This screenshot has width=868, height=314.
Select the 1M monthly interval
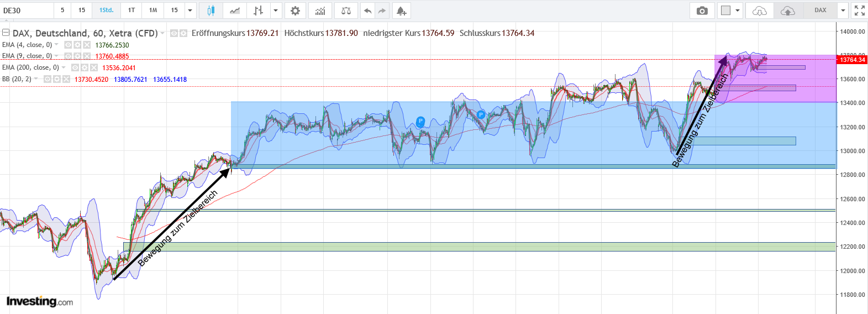(x=153, y=11)
